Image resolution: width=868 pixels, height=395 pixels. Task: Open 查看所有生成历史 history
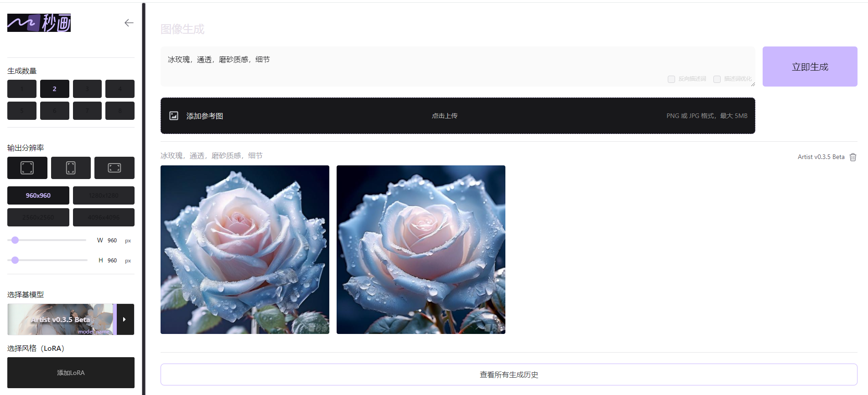pos(509,374)
